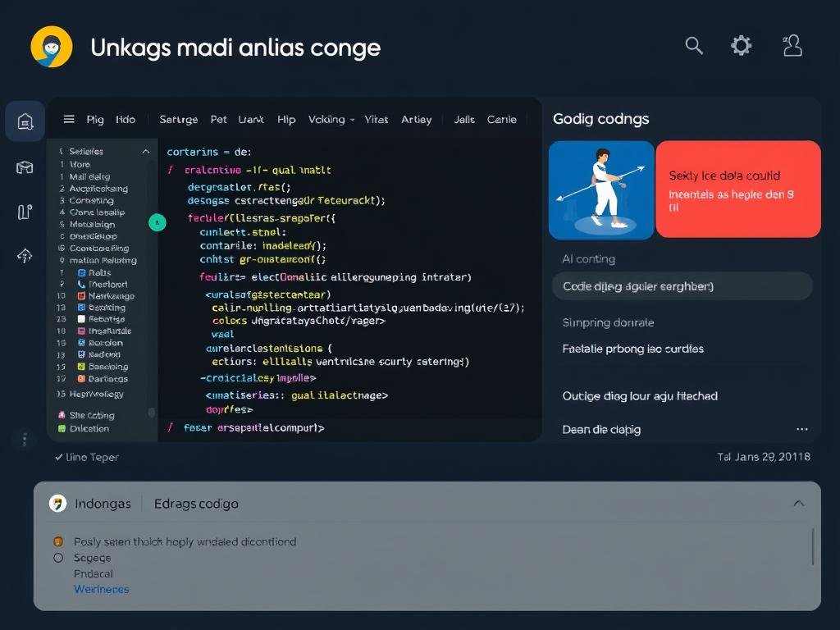Click the Pndacal text in bottom panel
The image size is (840, 630).
tap(94, 573)
